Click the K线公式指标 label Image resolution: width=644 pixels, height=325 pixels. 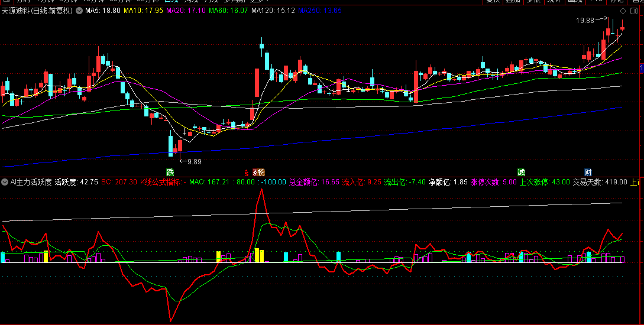161,182
